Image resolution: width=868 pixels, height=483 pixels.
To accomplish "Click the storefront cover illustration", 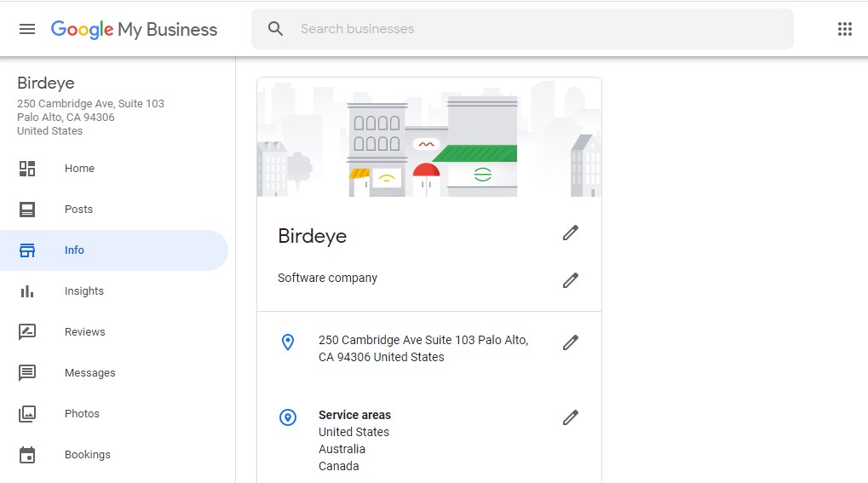I will pos(429,137).
